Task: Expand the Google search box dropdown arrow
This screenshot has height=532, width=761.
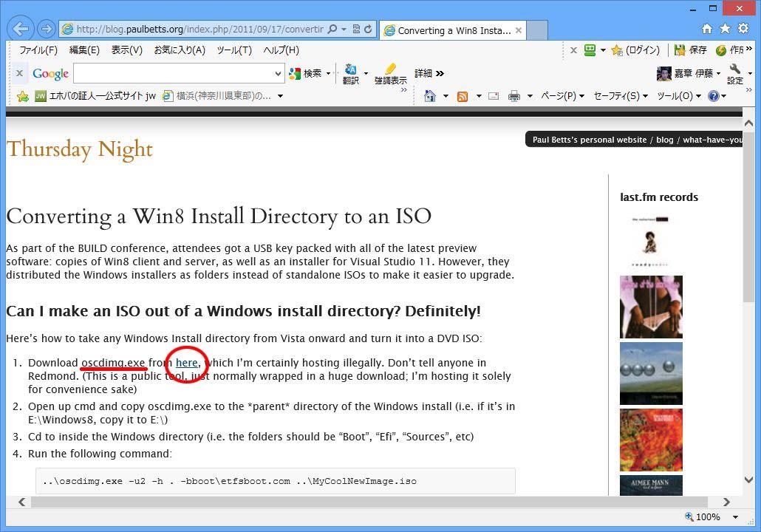Action: click(278, 73)
